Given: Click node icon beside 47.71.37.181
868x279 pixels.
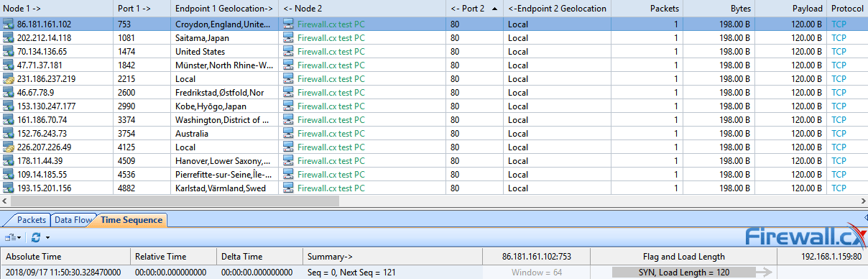Looking at the screenshot, I should click(9, 65).
